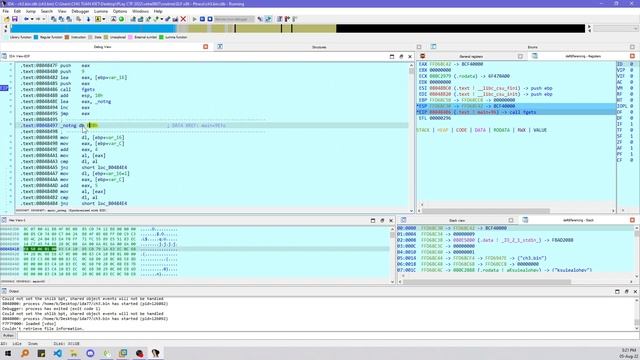Open the dropdown beside the yellow graph icon
The height and width of the screenshot is (360, 640).
[104, 19]
